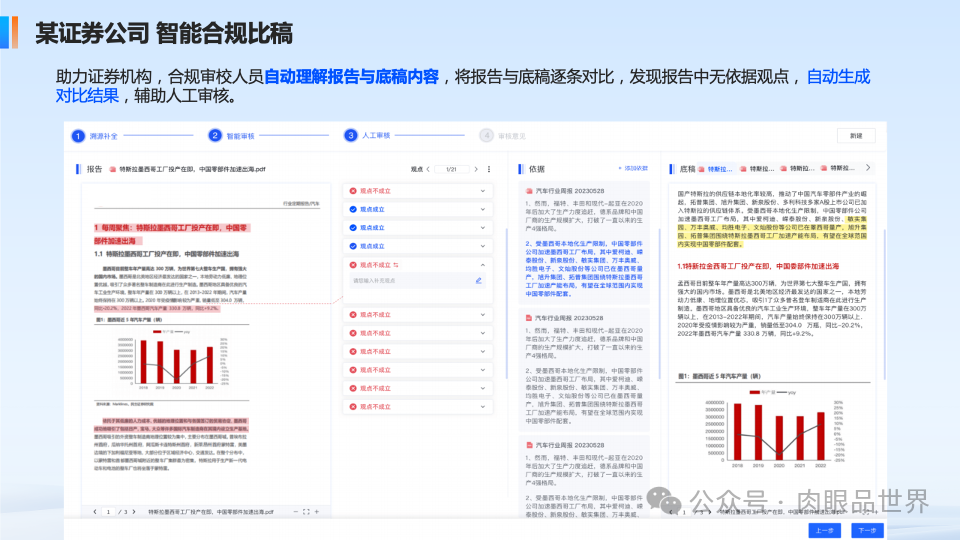Click red highlighted heading 1 每周聚焦 in report
This screenshot has width=960, height=540.
[x=171, y=234]
